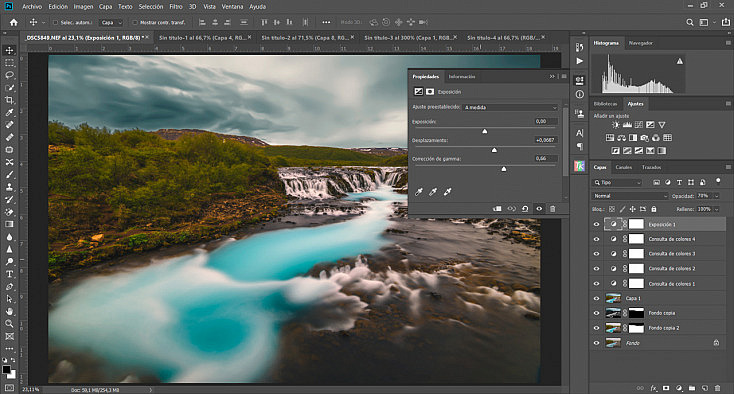Screen dimensions: 734x394
Task: Select the Lasso tool
Action: pos(9,75)
